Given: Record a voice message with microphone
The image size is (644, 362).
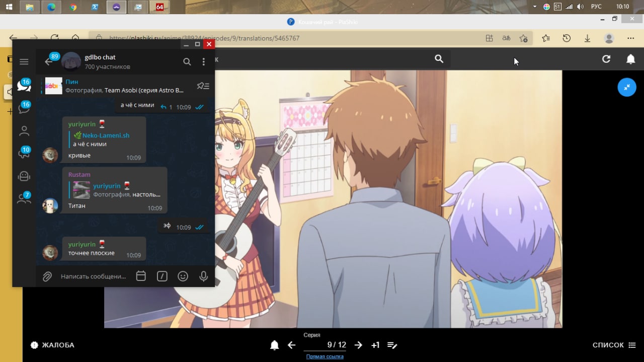Looking at the screenshot, I should pyautogui.click(x=203, y=276).
